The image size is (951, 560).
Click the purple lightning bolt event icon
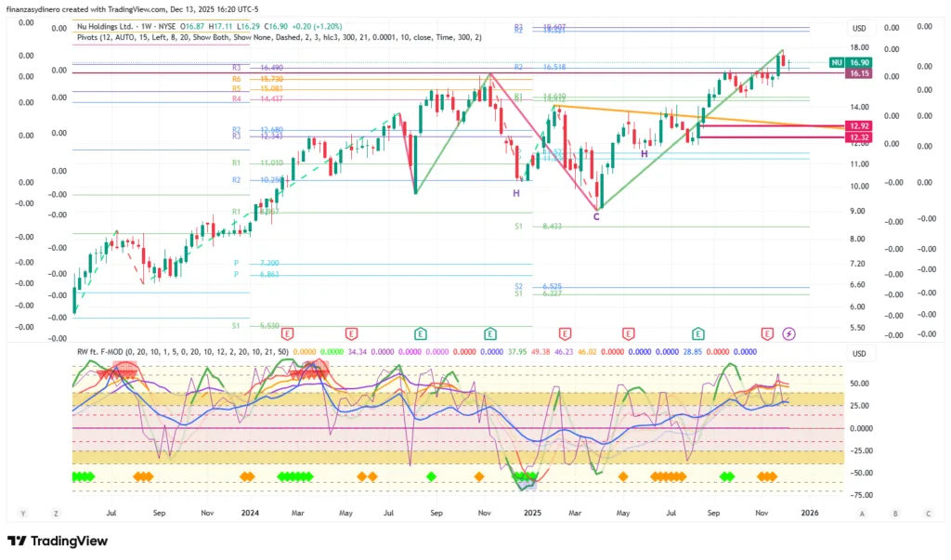click(789, 333)
